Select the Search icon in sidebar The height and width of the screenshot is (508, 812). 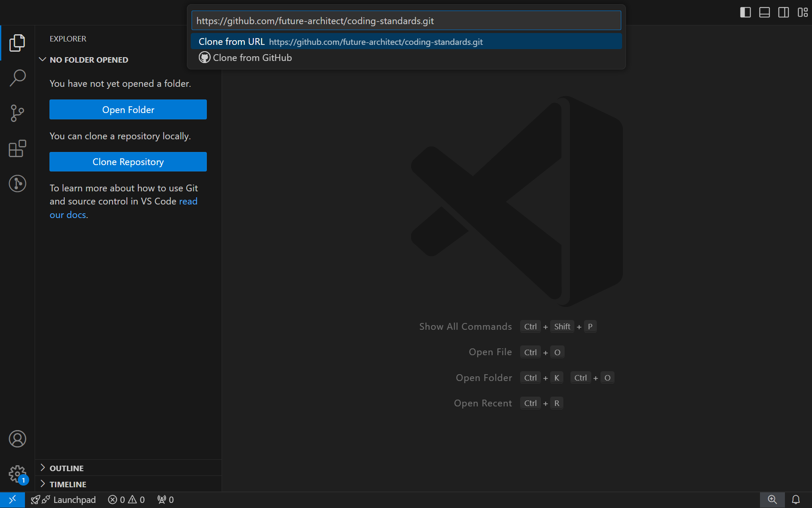pyautogui.click(x=17, y=77)
